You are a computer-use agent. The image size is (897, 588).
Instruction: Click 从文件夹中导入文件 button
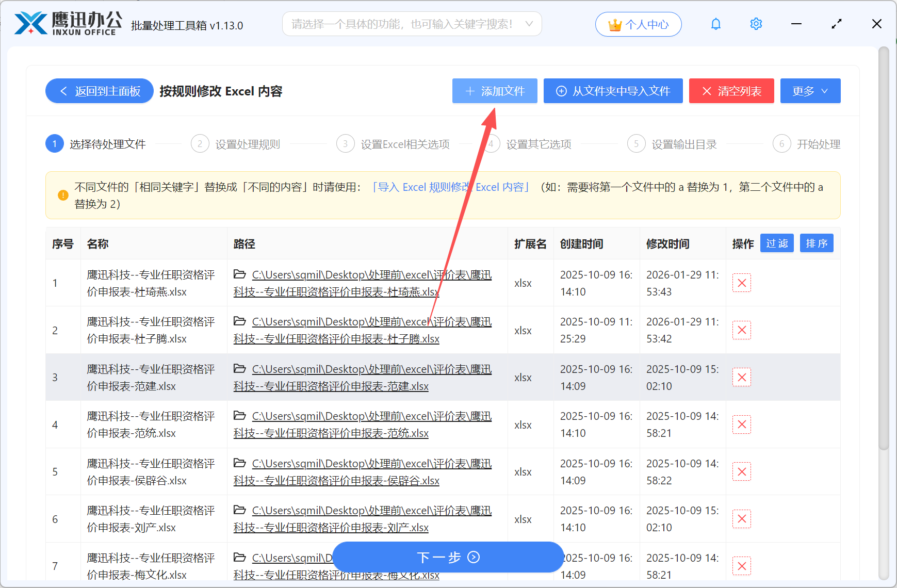coord(613,91)
